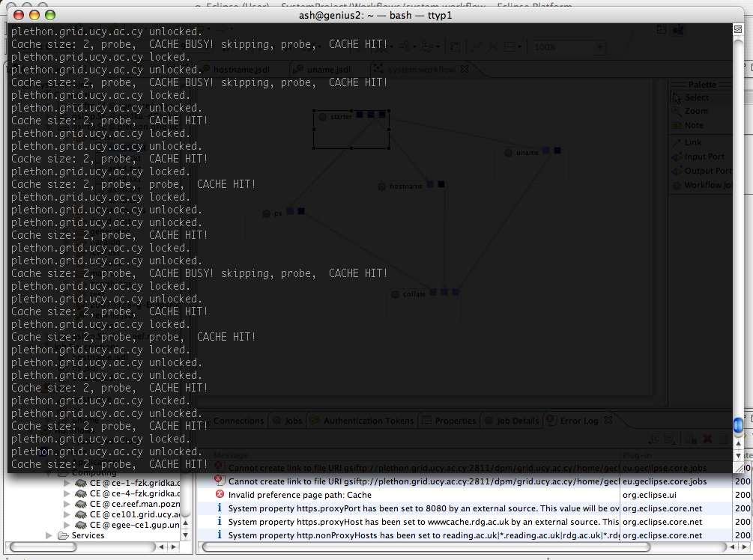This screenshot has width=753, height=560.
Task: Close the terminal window with the red button
Action: pos(19,15)
